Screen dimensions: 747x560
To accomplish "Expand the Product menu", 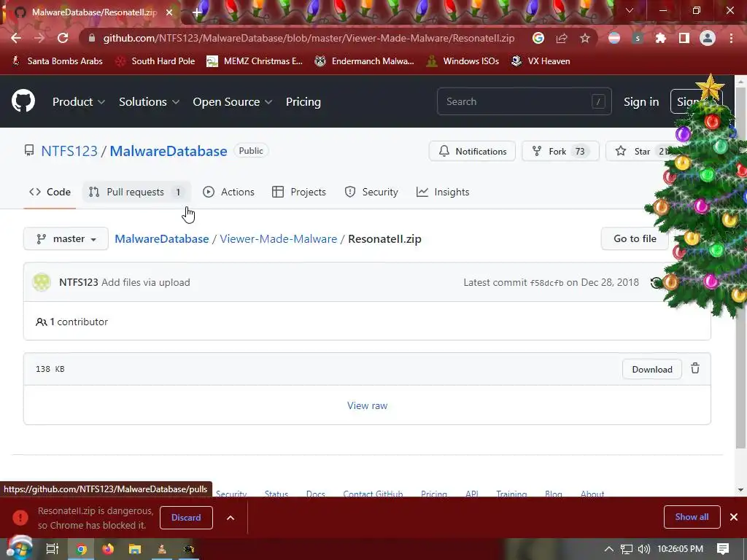I will click(79, 102).
